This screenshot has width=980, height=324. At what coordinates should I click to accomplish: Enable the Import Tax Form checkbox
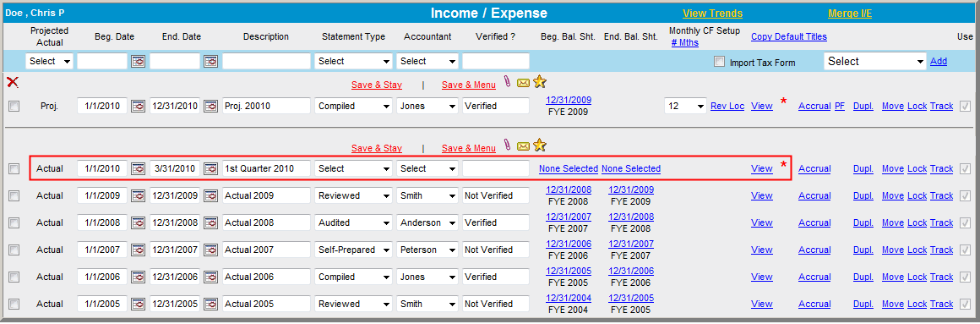[720, 62]
